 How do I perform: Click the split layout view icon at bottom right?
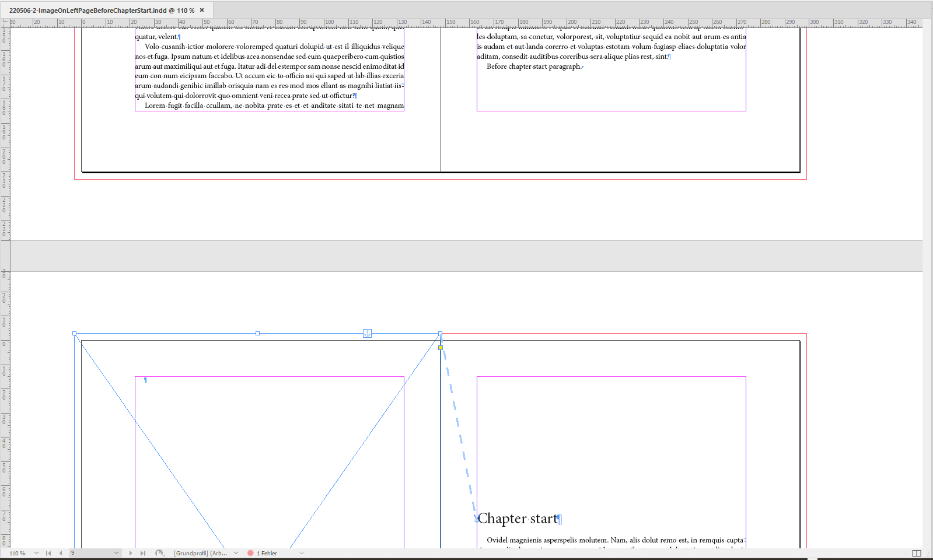[x=917, y=553]
